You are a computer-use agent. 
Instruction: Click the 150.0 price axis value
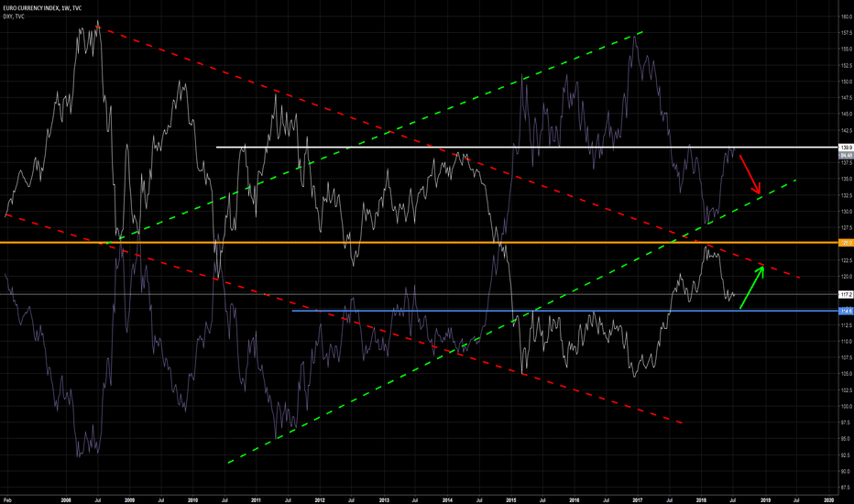point(847,82)
